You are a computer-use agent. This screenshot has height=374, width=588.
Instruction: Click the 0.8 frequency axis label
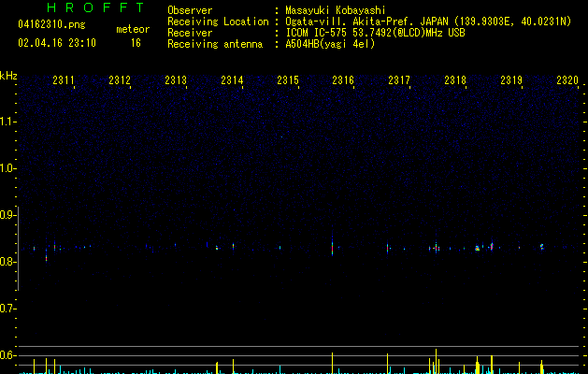(7, 262)
